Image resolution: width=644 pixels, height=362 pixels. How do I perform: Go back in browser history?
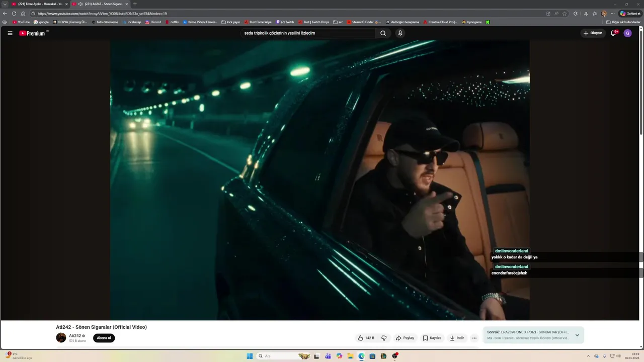pyautogui.click(x=5, y=14)
